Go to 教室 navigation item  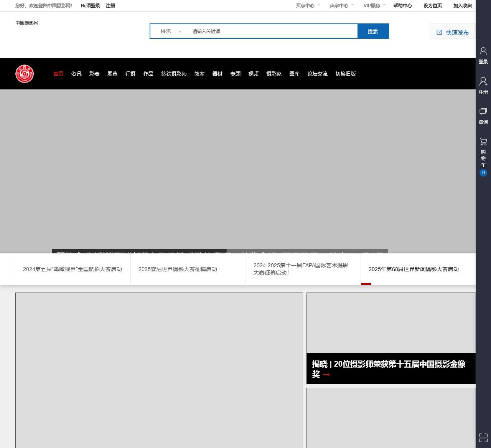coord(199,74)
